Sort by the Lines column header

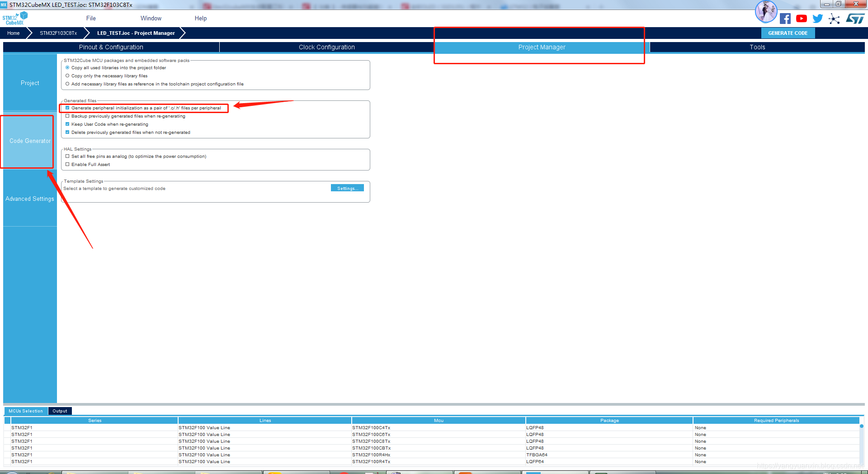pyautogui.click(x=265, y=421)
